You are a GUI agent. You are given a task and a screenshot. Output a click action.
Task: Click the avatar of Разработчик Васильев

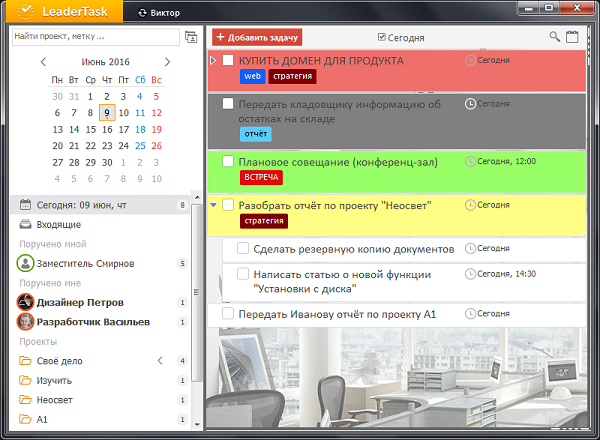coord(26,322)
